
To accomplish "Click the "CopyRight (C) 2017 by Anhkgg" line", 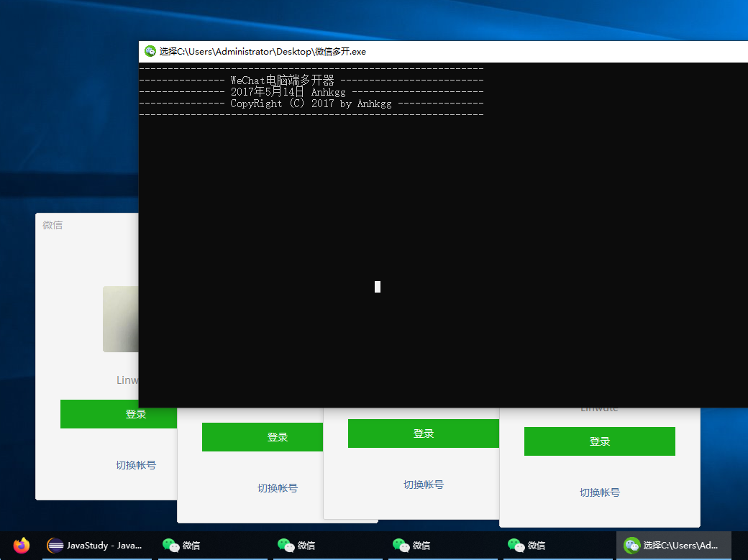I will point(311,104).
